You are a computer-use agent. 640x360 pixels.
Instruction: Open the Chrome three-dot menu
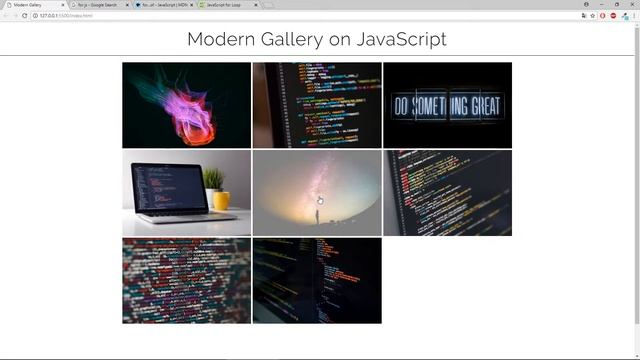(635, 16)
